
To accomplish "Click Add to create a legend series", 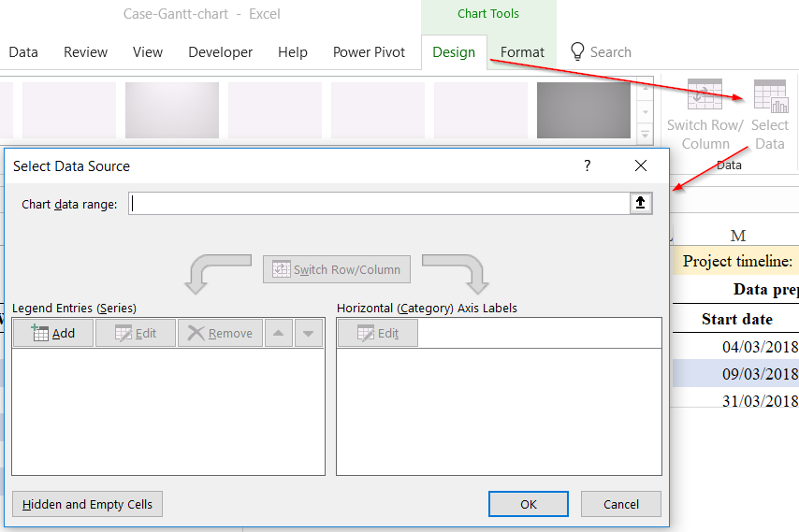I will [x=53, y=334].
